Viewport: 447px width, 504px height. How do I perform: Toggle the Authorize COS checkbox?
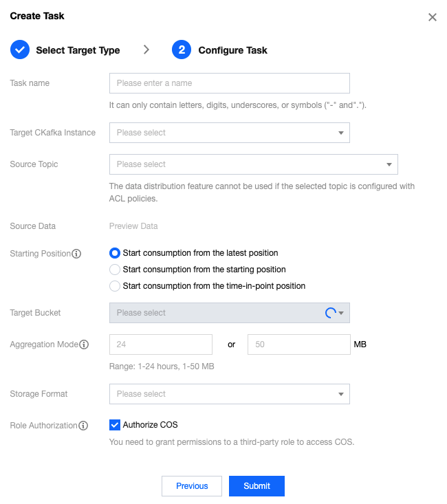tap(115, 425)
